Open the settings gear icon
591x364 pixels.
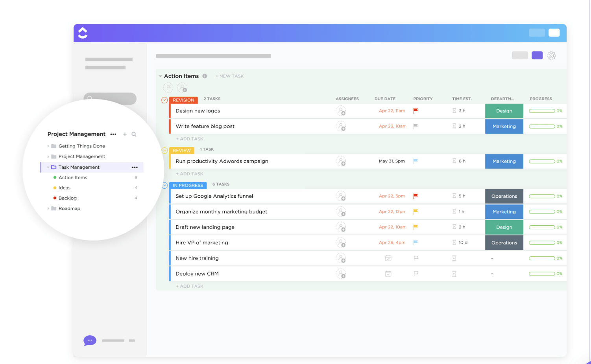click(551, 56)
